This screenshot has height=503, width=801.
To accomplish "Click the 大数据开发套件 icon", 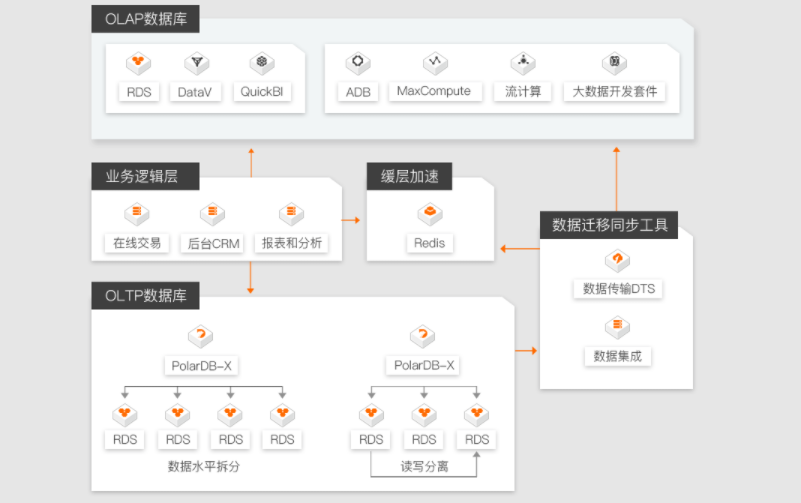I will pyautogui.click(x=615, y=62).
